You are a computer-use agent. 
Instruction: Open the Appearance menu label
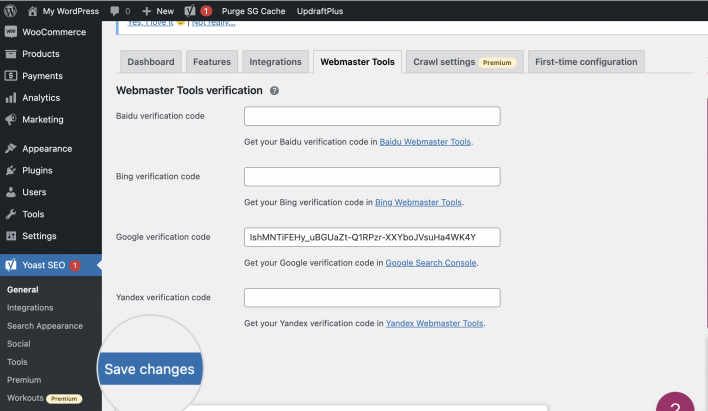pos(47,149)
